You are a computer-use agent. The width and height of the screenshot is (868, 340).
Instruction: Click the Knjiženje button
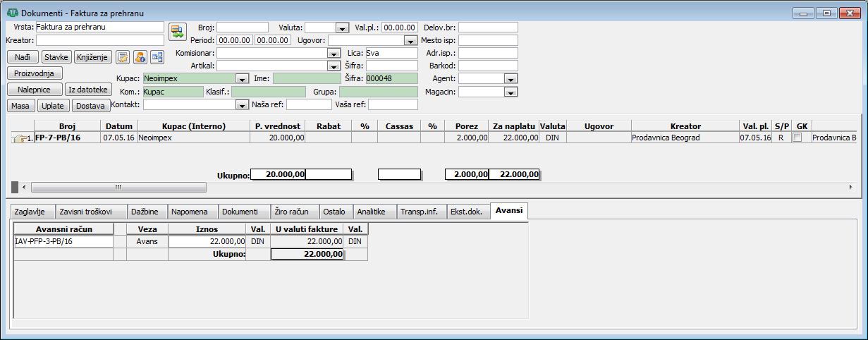[x=92, y=57]
